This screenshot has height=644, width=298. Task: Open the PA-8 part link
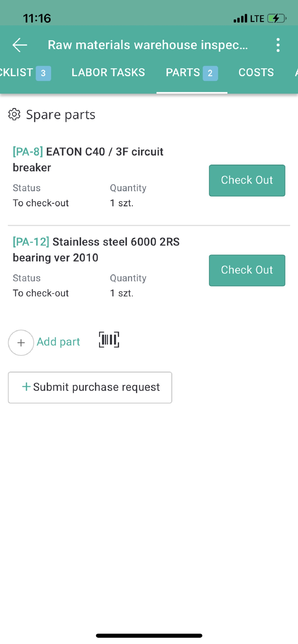coord(28,152)
